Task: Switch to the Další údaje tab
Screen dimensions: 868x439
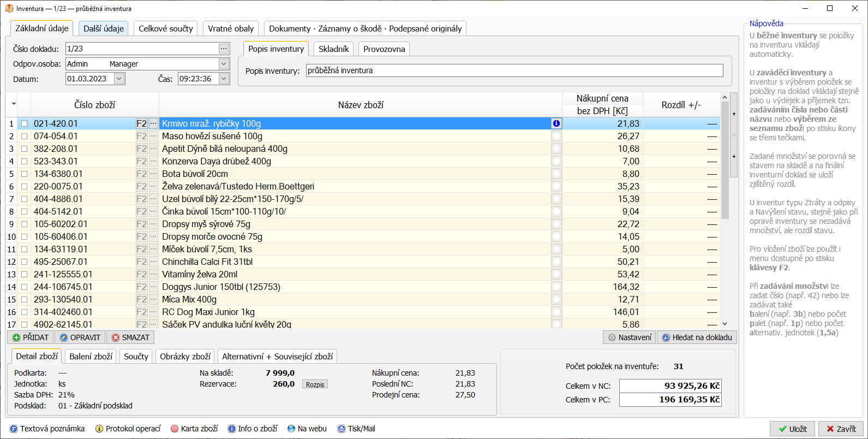Action: 104,28
